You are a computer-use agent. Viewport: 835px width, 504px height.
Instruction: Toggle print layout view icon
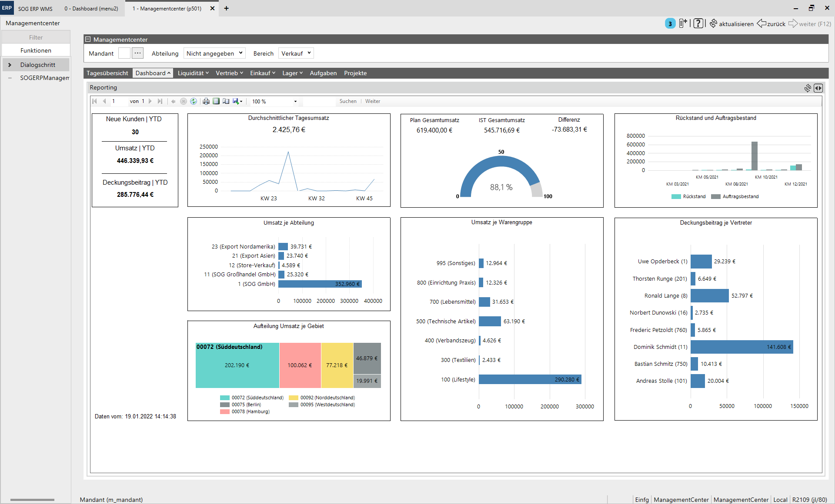point(216,101)
